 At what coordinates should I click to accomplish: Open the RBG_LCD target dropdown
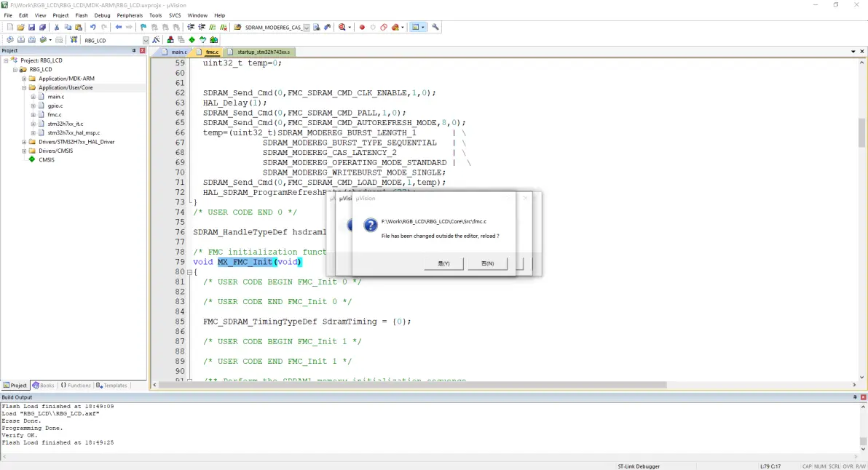tap(146, 40)
